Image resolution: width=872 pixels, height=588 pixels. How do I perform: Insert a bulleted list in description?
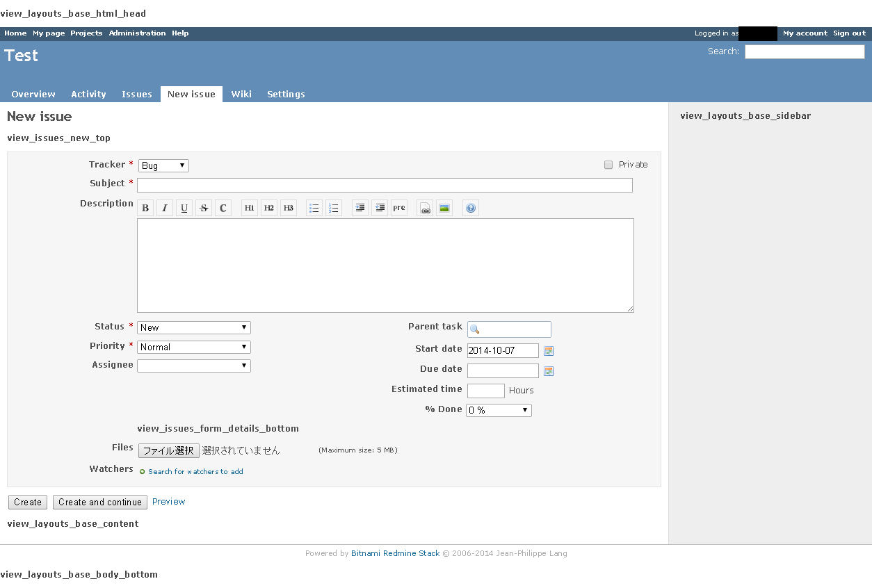pyautogui.click(x=314, y=207)
